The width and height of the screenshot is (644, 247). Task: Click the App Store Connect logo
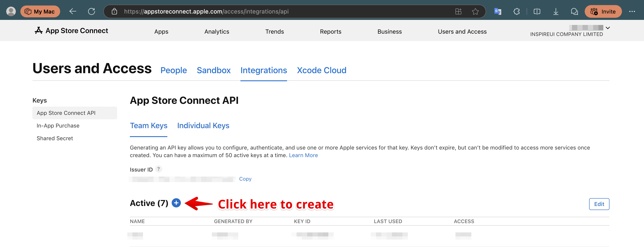coord(71,31)
